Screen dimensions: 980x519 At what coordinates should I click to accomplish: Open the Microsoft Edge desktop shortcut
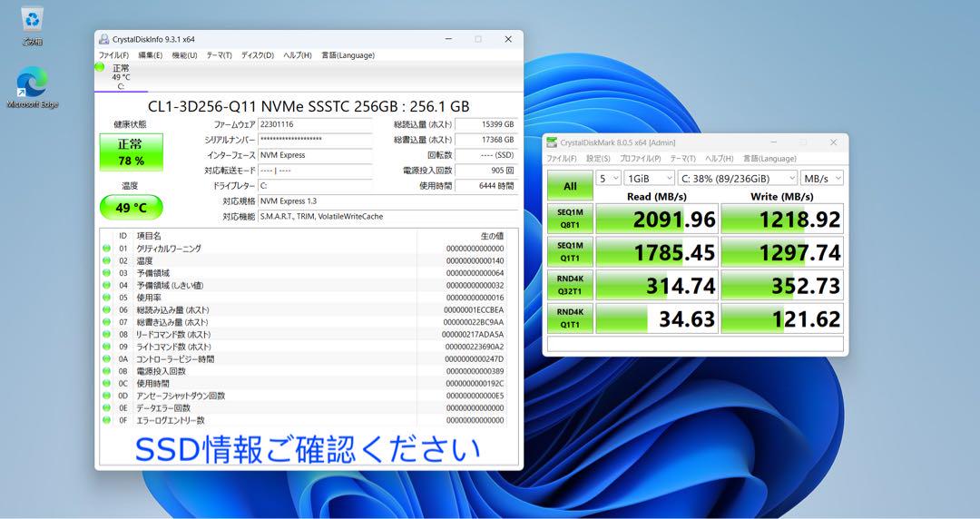pos(32,87)
